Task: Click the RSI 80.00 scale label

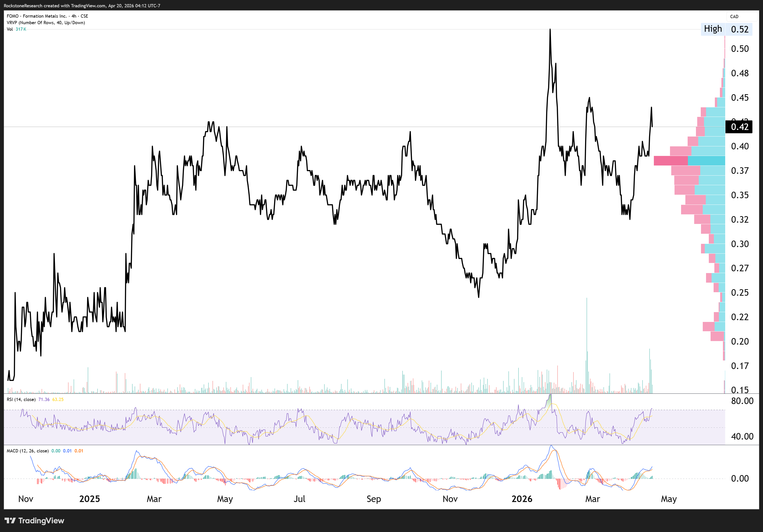Action: point(742,401)
